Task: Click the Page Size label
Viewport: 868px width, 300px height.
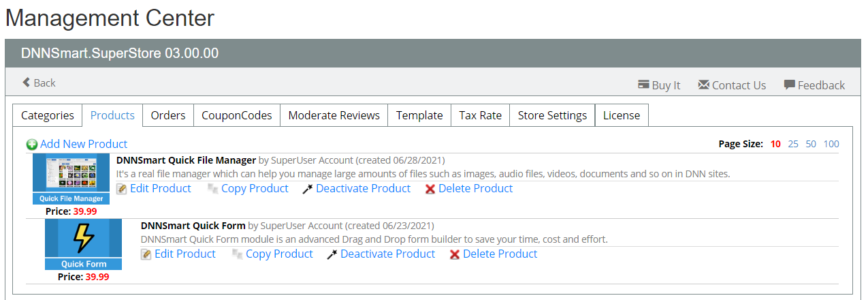Action: point(741,144)
